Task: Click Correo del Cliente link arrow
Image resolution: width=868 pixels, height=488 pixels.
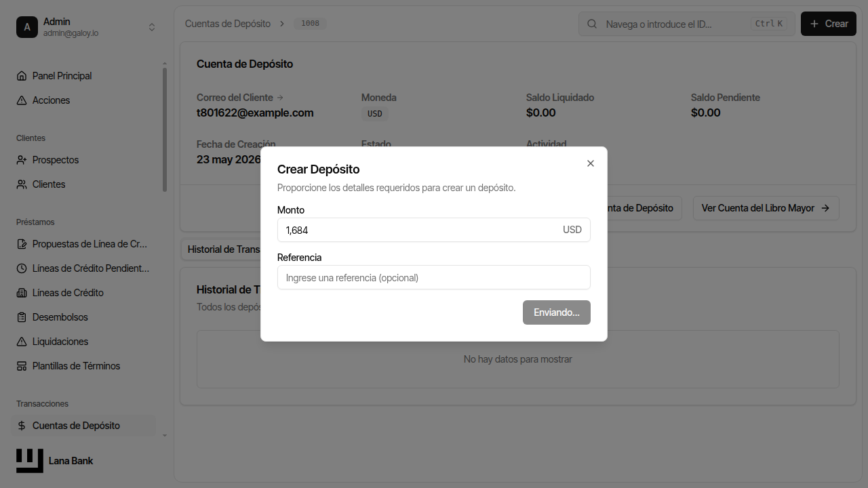Action: [x=281, y=98]
